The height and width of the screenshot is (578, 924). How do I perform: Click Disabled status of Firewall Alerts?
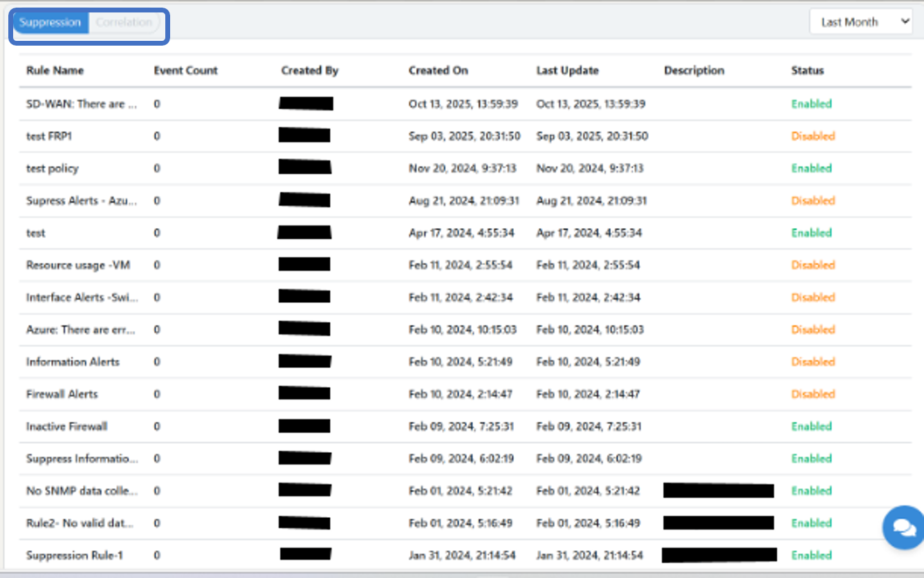point(813,394)
